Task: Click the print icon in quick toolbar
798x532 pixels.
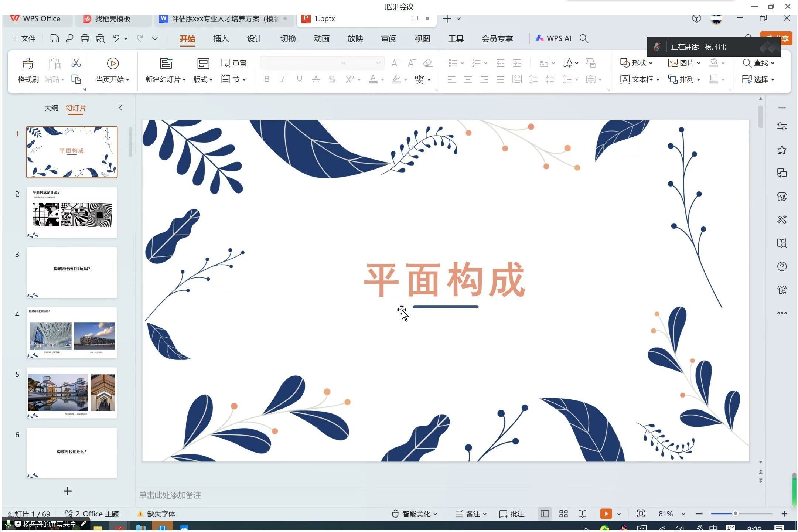Action: pyautogui.click(x=85, y=38)
